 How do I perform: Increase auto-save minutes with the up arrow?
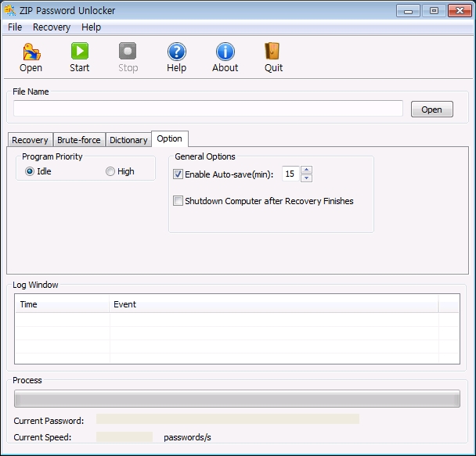click(x=306, y=171)
